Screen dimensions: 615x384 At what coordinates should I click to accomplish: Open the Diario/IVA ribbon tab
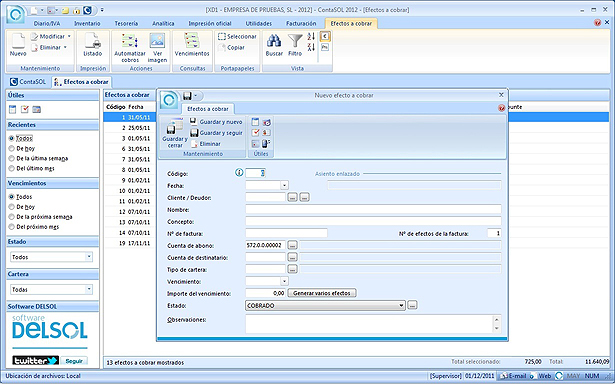47,24
